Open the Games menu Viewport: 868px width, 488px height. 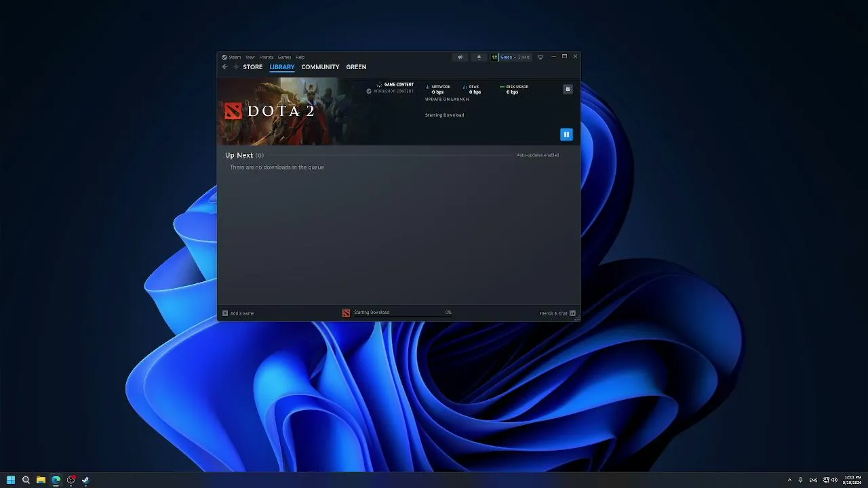tap(284, 57)
